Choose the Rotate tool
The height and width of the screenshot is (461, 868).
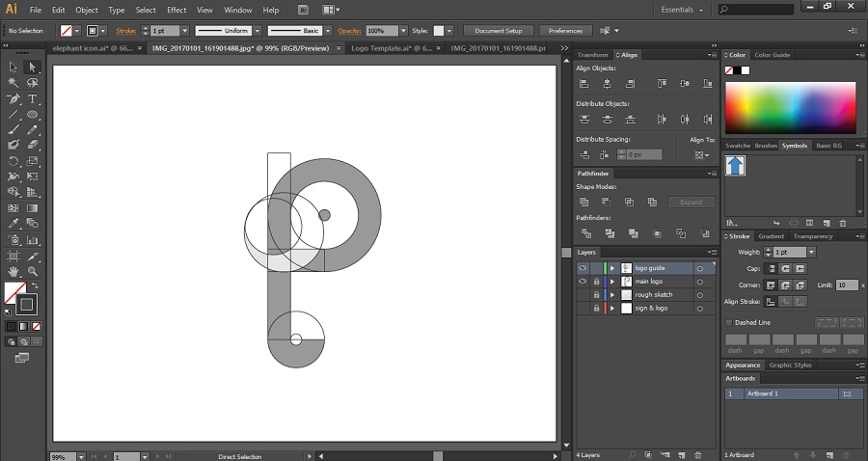click(14, 161)
